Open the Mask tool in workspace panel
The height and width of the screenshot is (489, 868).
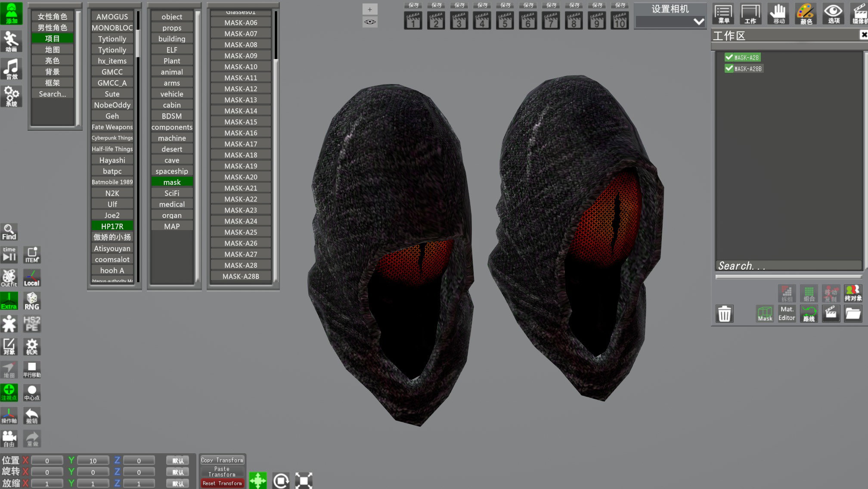pyautogui.click(x=765, y=314)
